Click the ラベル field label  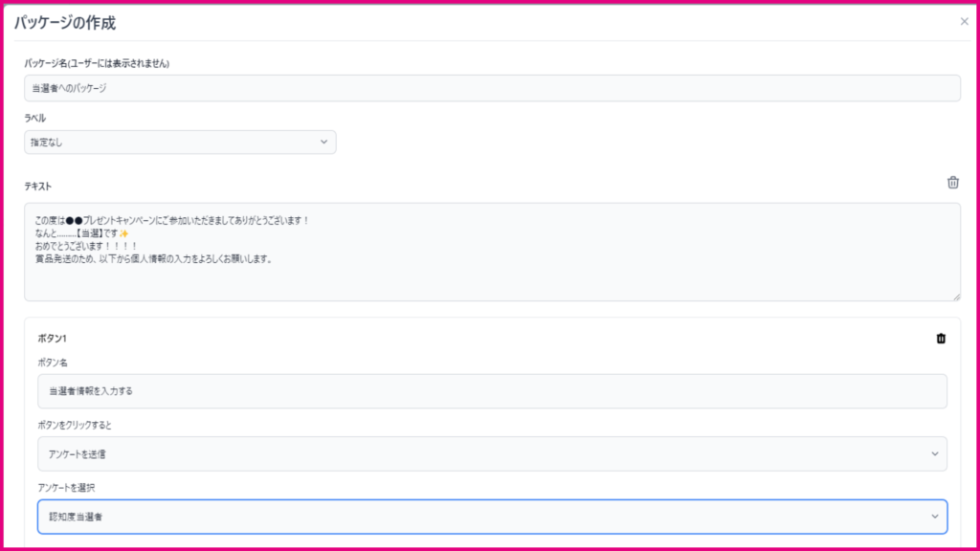click(35, 118)
